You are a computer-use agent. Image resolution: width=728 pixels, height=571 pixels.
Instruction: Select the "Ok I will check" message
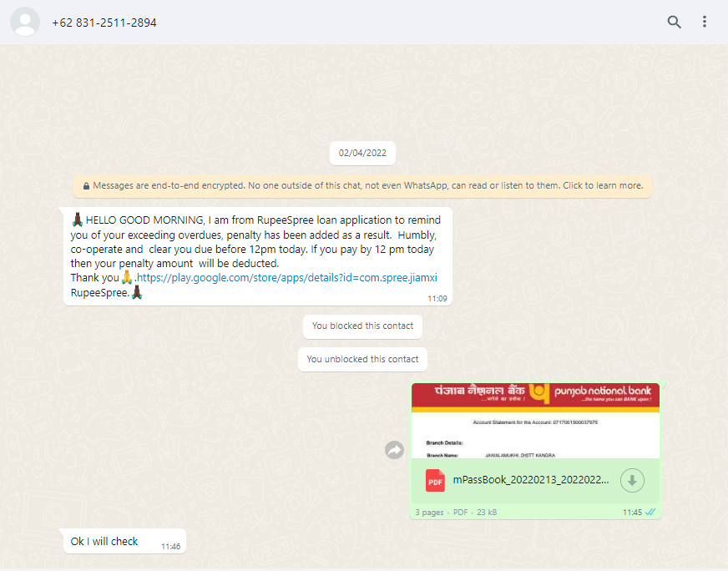click(104, 542)
